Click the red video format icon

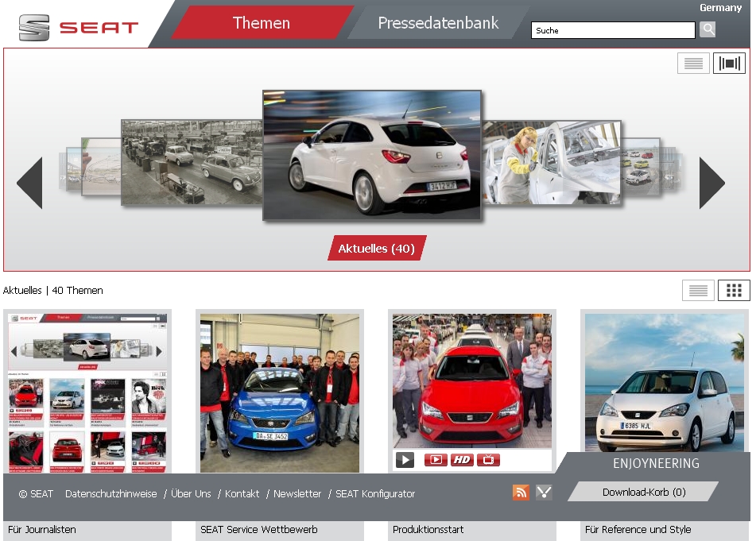(436, 460)
